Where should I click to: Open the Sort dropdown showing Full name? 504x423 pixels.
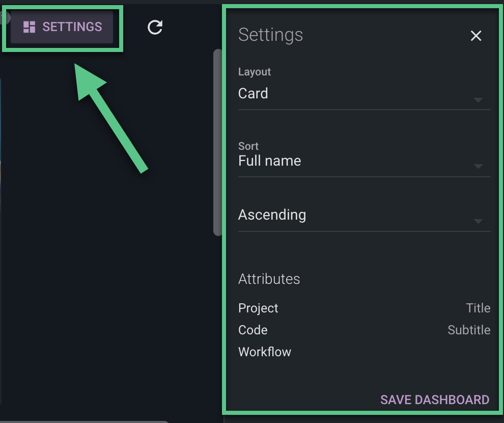pyautogui.click(x=364, y=161)
